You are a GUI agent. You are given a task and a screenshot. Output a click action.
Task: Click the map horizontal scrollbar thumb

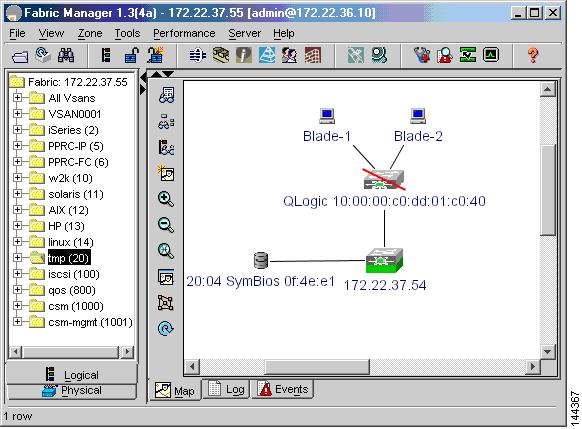[317, 367]
